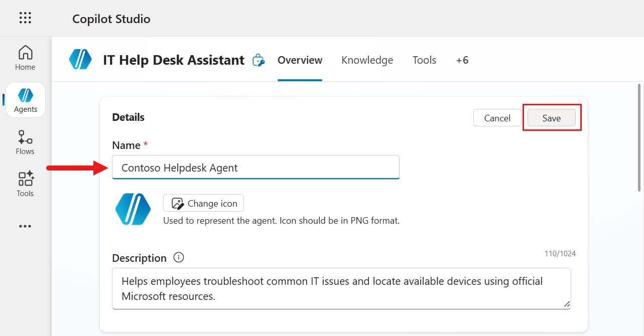Click the Change icon button
644x336 pixels.
point(203,203)
